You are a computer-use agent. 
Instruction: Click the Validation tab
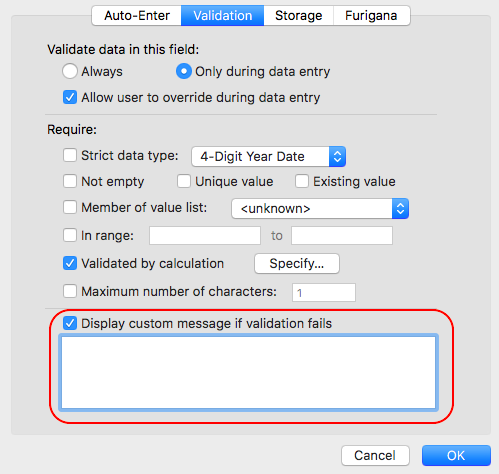click(x=222, y=15)
